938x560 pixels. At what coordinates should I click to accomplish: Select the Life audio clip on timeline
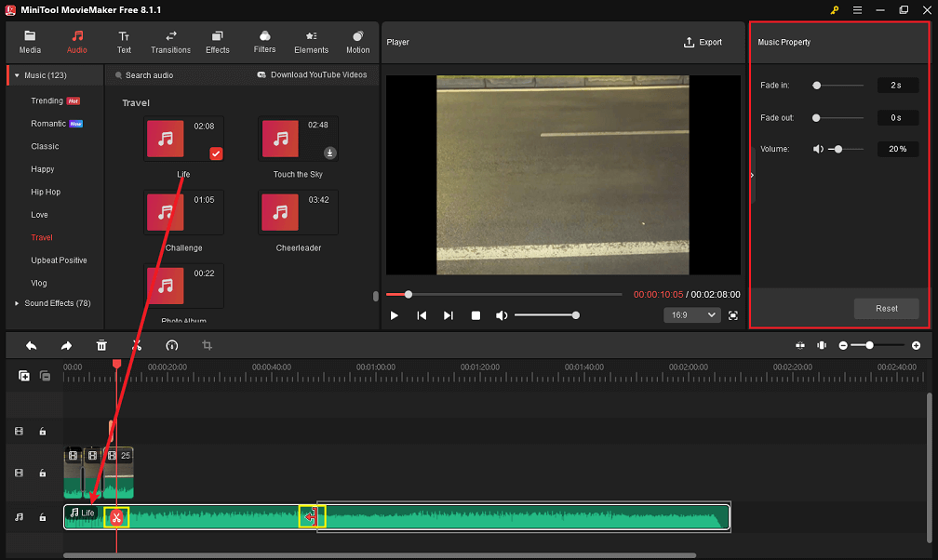[396, 517]
